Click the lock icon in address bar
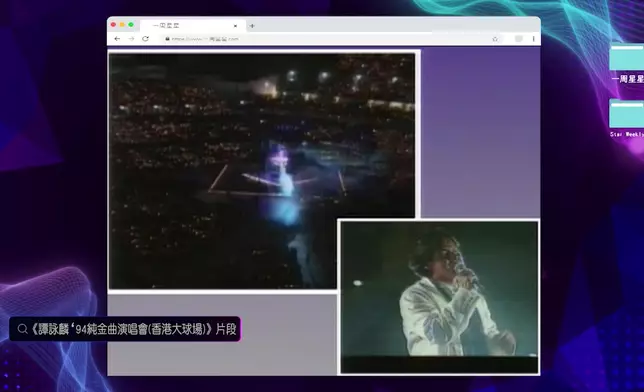The width and height of the screenshot is (644, 392). [x=167, y=39]
